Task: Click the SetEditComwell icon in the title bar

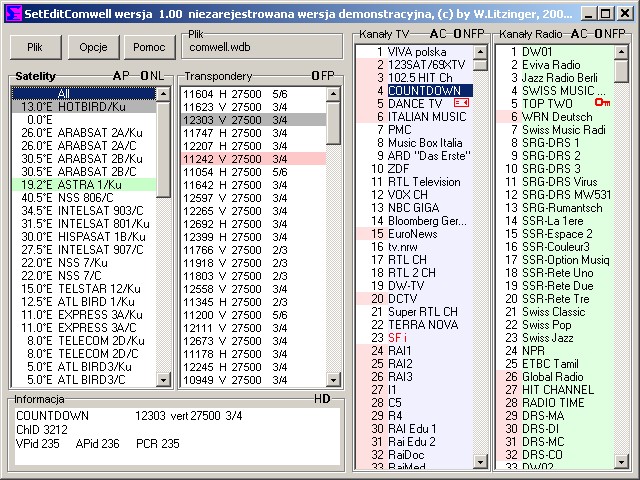Action: [12, 12]
